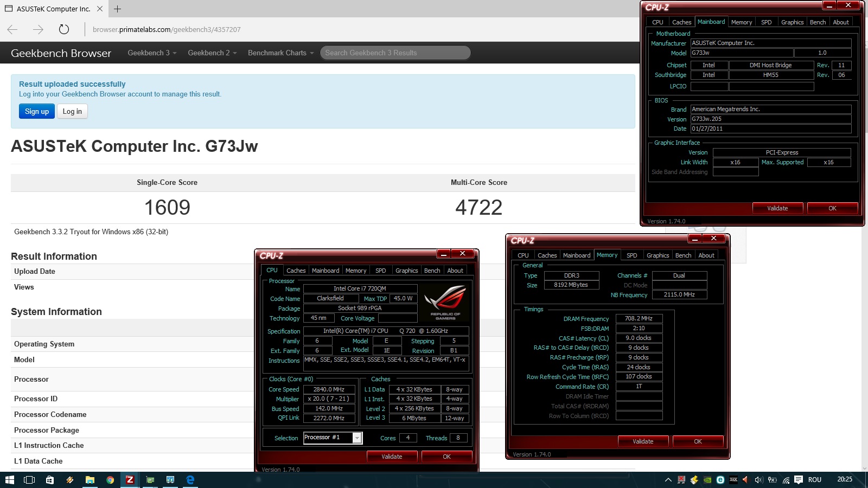Open the Windows Start menu
The width and height of the screenshot is (868, 488).
9,480
